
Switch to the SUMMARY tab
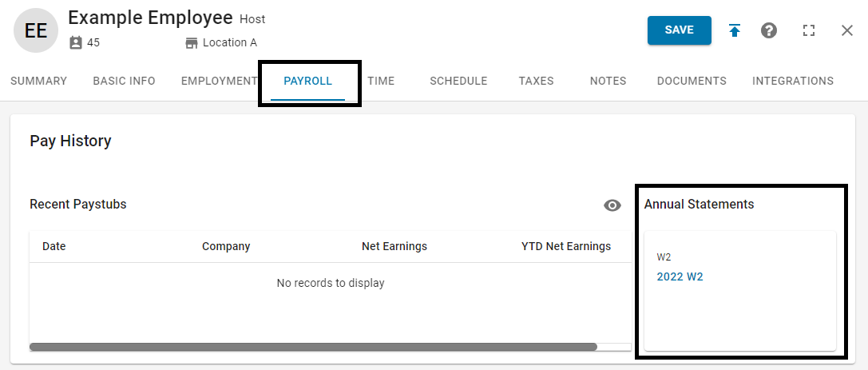coord(39,81)
